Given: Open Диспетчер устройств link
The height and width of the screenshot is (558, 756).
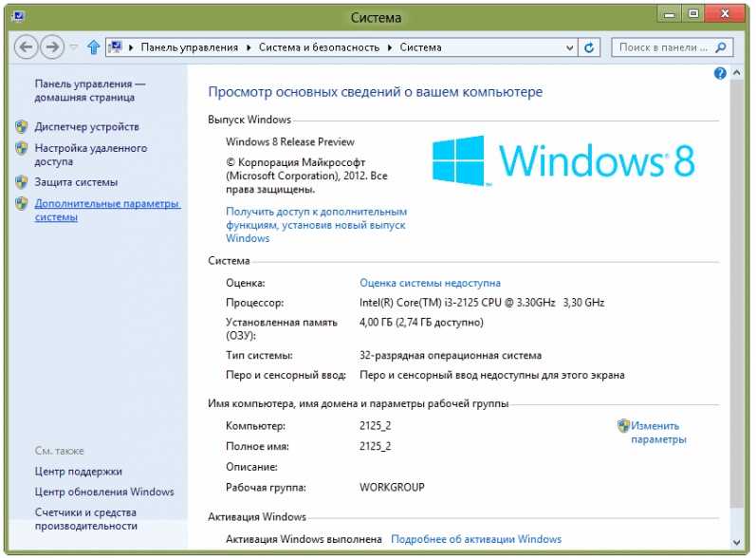Looking at the screenshot, I should pyautogui.click(x=86, y=127).
